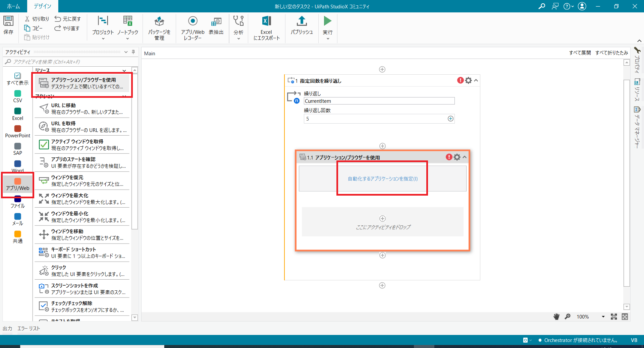Click the 繰り返し回数 input field
This screenshot has height=348, width=644.
tap(375, 119)
